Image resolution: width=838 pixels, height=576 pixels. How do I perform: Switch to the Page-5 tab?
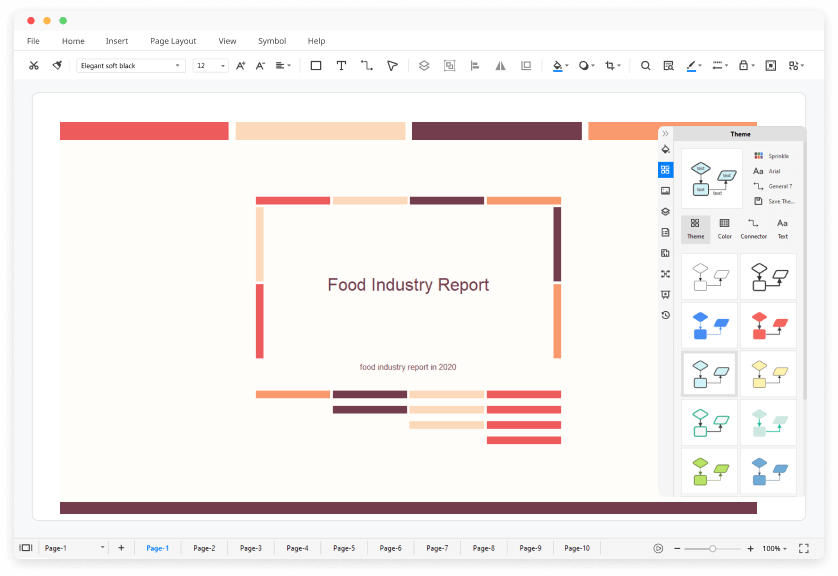coord(344,548)
